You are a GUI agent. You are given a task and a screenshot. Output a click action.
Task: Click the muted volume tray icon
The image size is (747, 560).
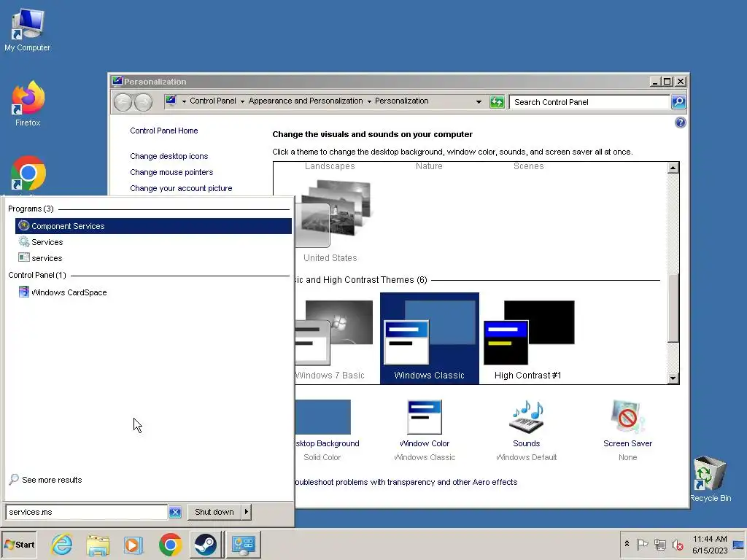[x=677, y=544]
